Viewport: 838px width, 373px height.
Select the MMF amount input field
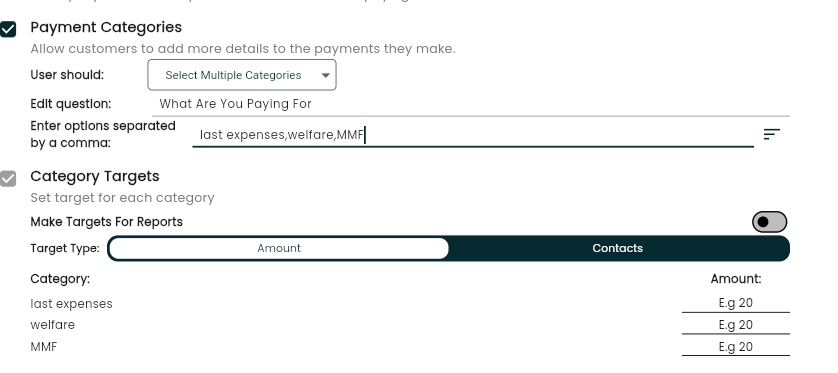pyautogui.click(x=735, y=347)
